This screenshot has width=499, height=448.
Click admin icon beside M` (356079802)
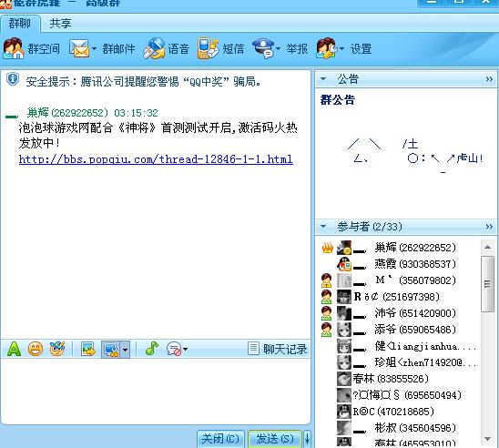326,280
